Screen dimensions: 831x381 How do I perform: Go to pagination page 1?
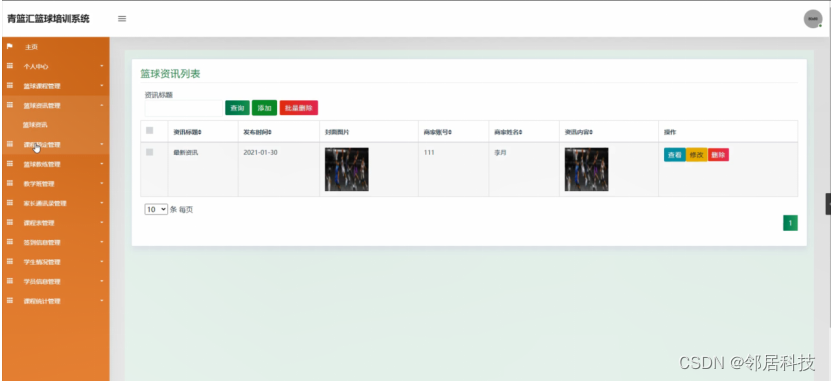(x=790, y=223)
